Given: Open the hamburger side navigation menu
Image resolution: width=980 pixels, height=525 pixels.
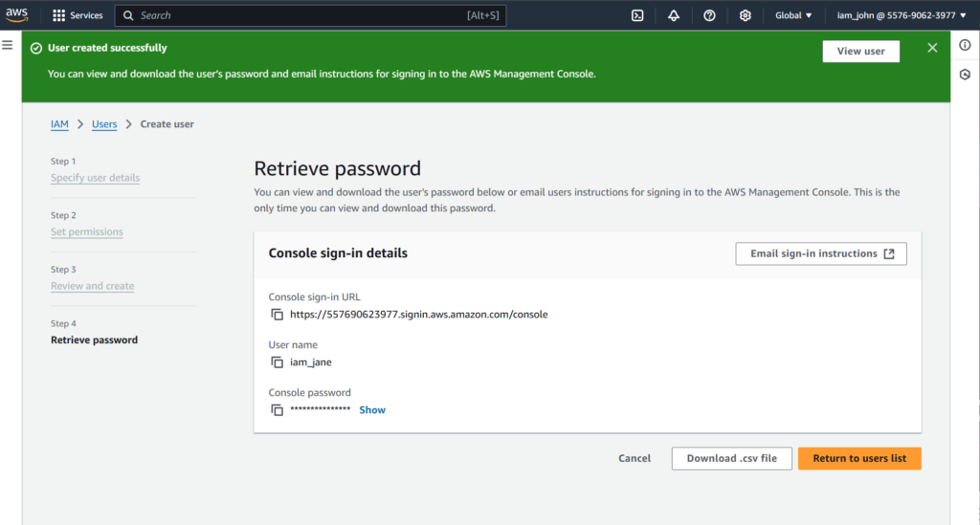Looking at the screenshot, I should pos(8,46).
